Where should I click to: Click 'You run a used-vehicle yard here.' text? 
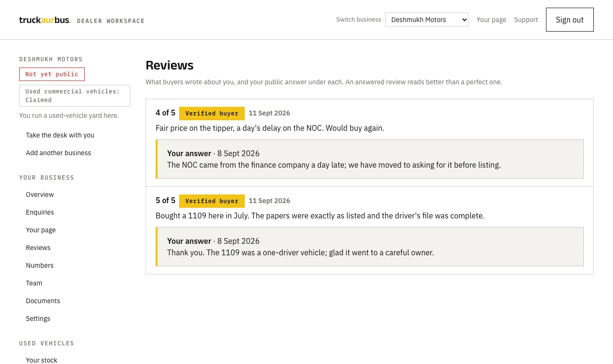coord(69,115)
